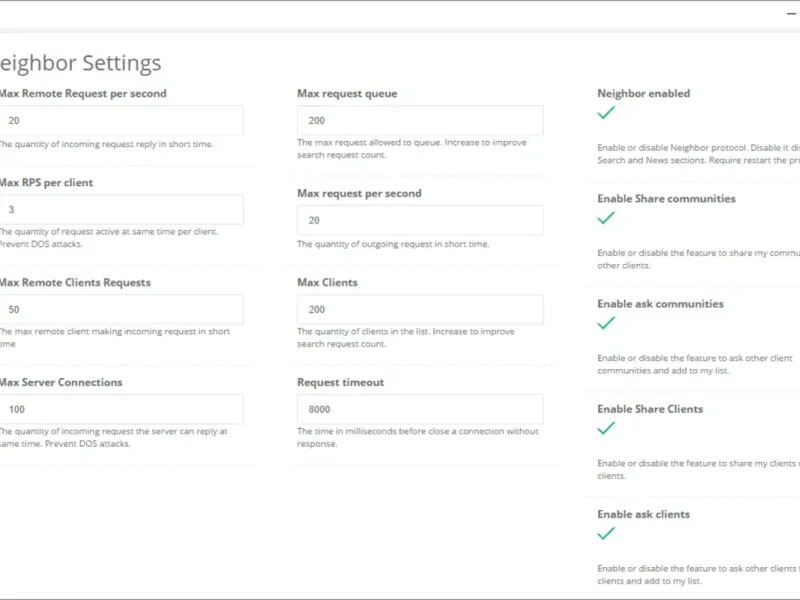The width and height of the screenshot is (800, 600).
Task: Click the Neighbor enabled label
Action: (643, 94)
